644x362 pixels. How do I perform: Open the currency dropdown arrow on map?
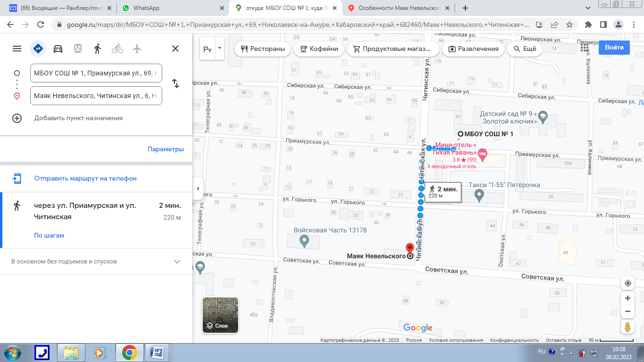[x=219, y=49]
